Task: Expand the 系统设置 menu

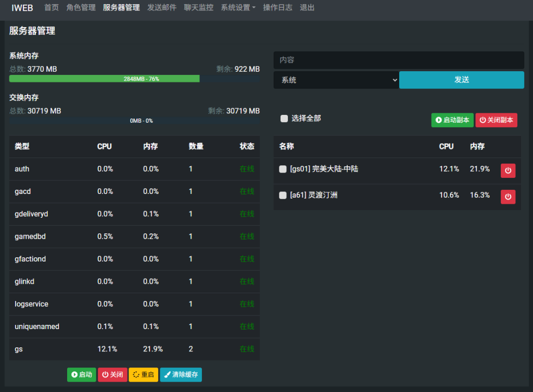Action: (238, 7)
